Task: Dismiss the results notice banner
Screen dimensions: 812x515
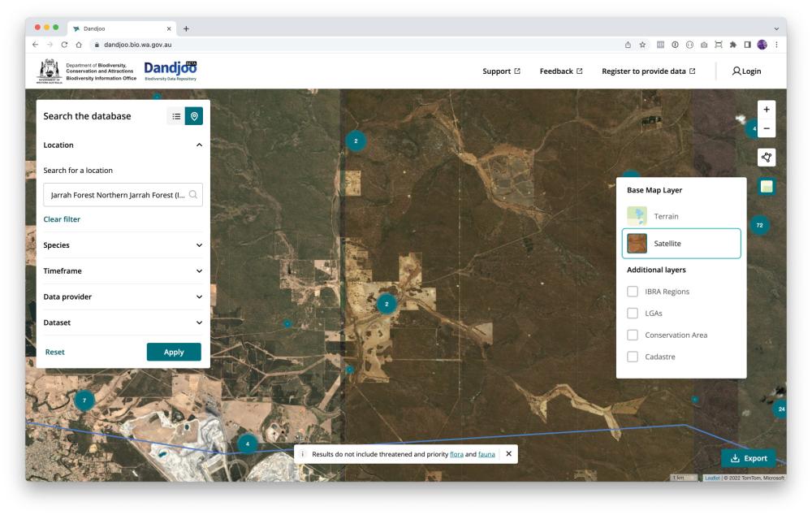Action: tap(508, 454)
